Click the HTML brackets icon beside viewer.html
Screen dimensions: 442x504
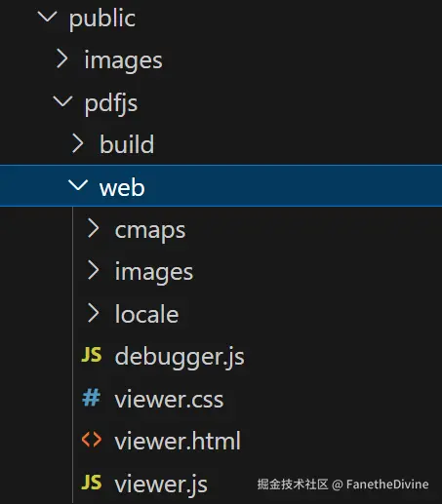pos(92,440)
